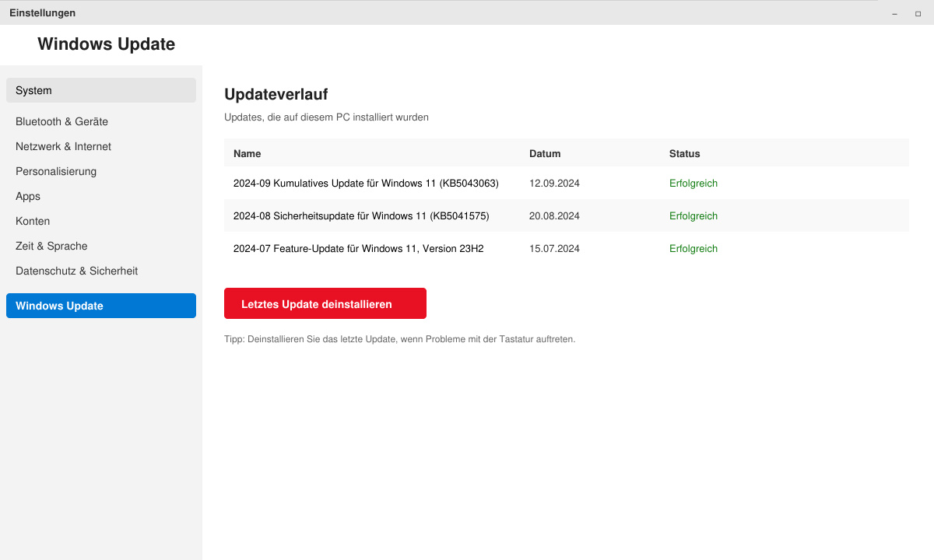Viewport: 934px width, 560px height.
Task: Select Windows Update in the sidebar
Action: coord(101,306)
